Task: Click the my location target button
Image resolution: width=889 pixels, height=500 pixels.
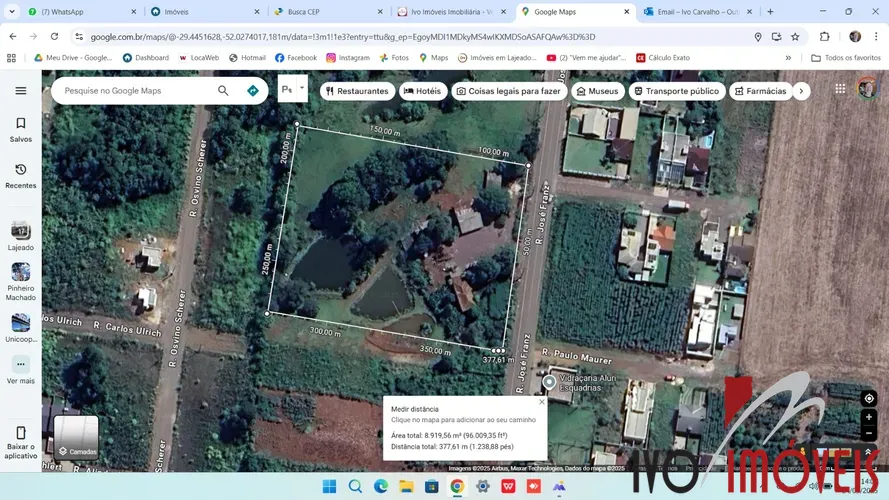Action: tap(868, 398)
